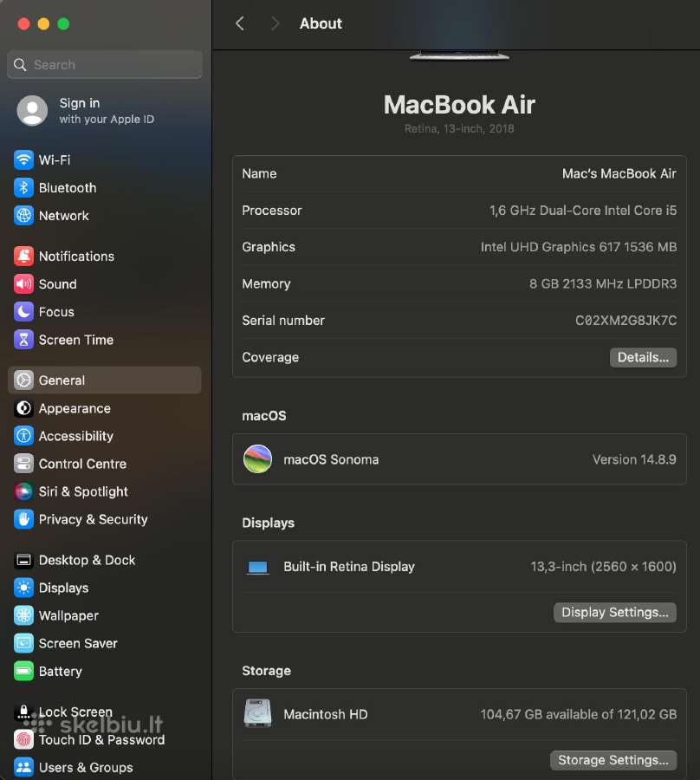This screenshot has height=780, width=700.
Task: Click the Macintosh HD drive icon
Action: point(257,713)
